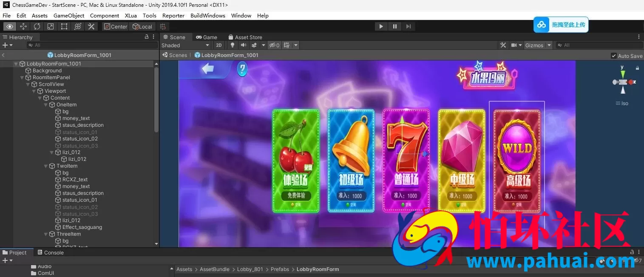Open the Gizmos dropdown arrow
This screenshot has height=277, width=644.
coord(549,45)
